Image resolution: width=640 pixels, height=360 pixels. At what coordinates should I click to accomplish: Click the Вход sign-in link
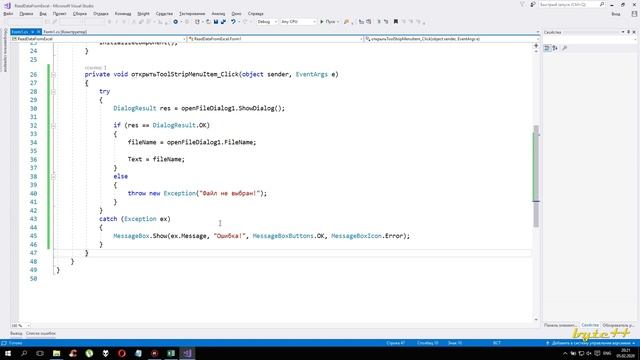616,14
